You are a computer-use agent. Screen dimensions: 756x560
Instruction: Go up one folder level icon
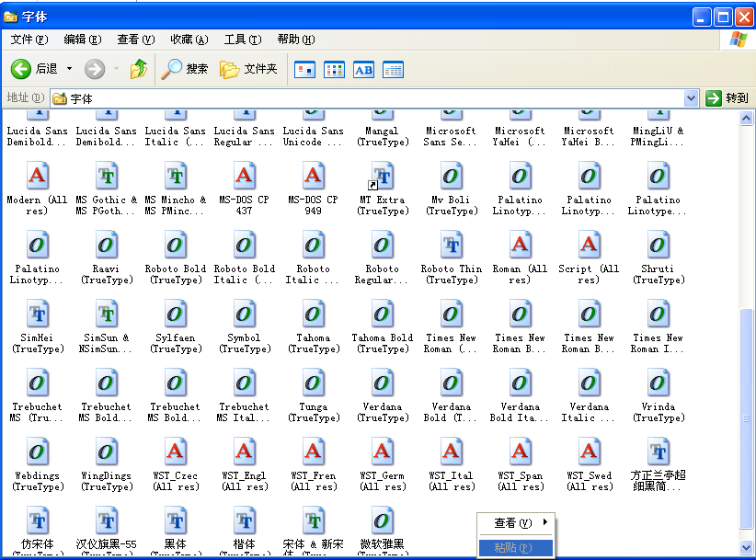pos(139,69)
